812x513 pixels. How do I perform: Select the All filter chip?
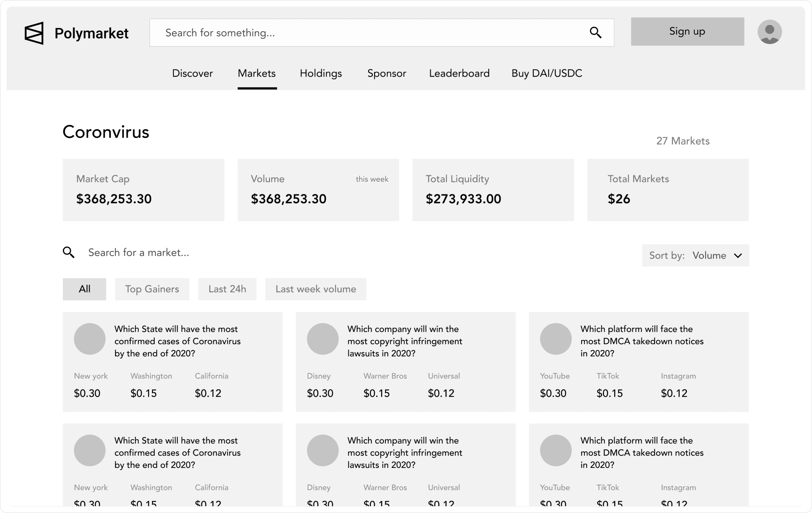(x=84, y=289)
